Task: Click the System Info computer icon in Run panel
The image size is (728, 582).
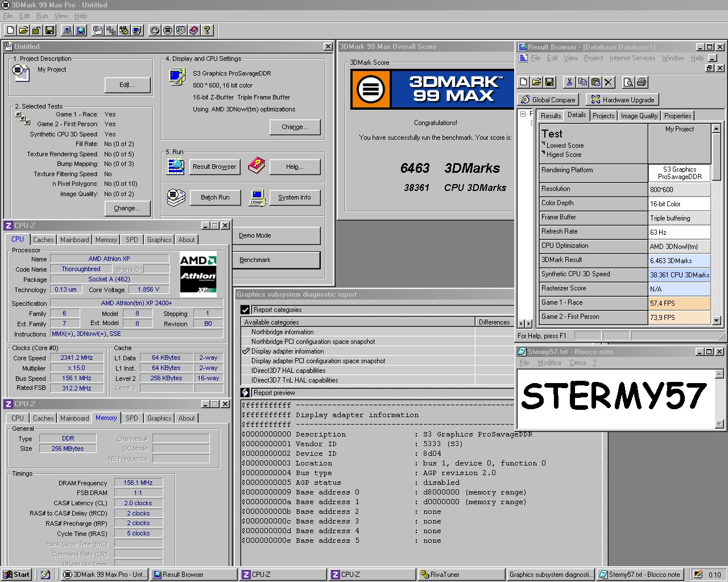Action: (x=258, y=197)
